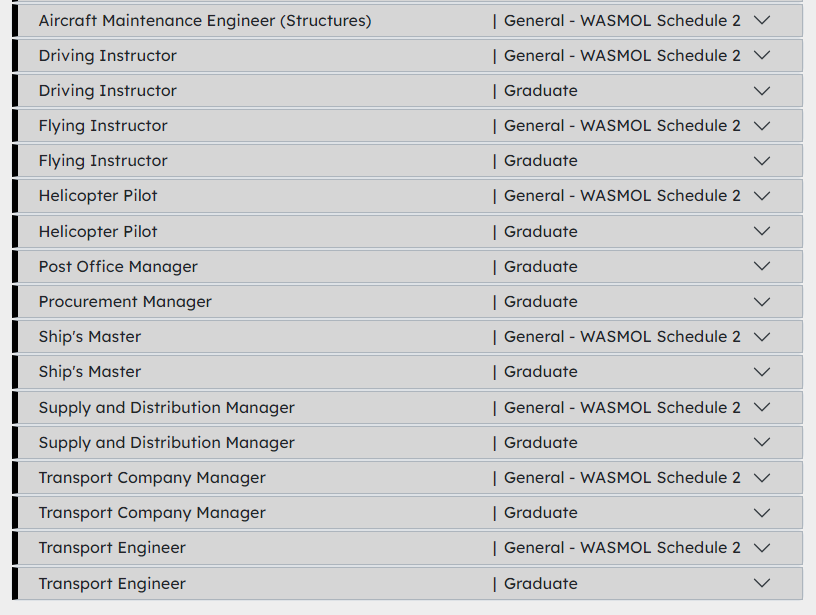Expand Transport Engineer General WASMOL chevron
Viewport: 816px width, 615px height.
pos(762,548)
